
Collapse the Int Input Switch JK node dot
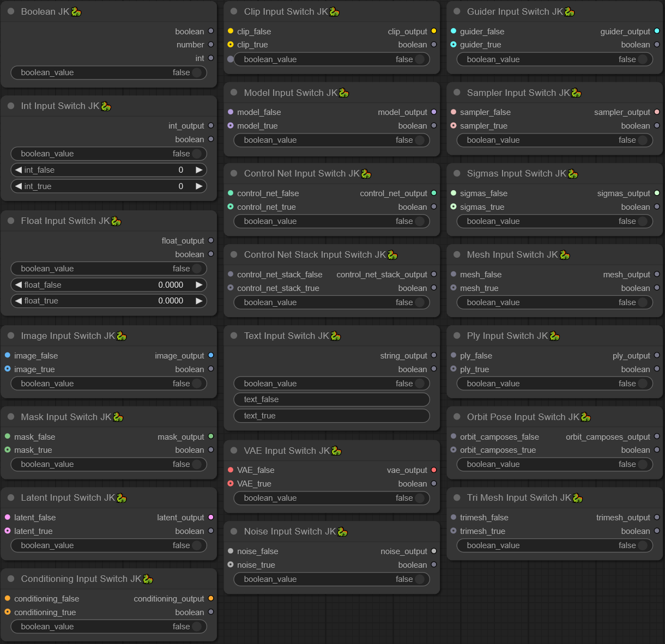[11, 106]
